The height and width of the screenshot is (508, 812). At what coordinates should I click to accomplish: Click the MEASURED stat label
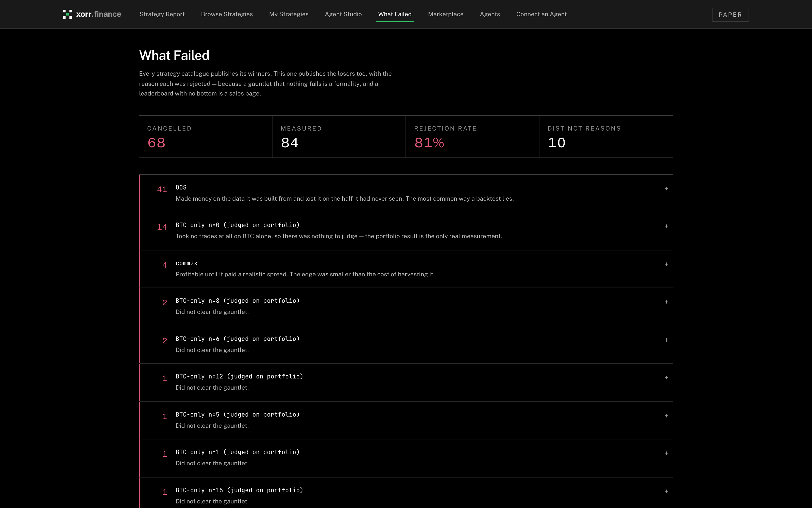click(x=301, y=128)
